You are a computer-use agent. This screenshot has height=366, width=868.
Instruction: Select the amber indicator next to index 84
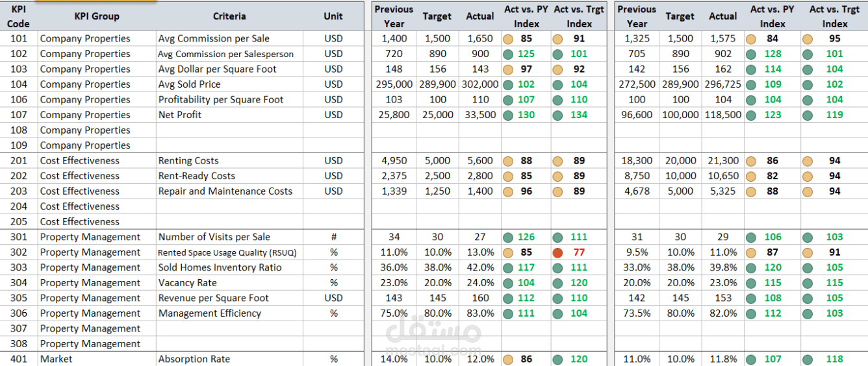(x=751, y=39)
